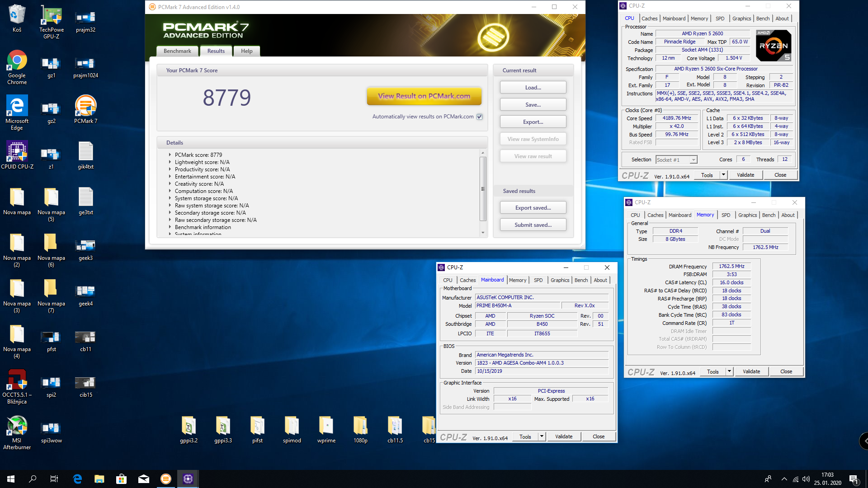Open File Explorer from the taskbar
This screenshot has width=868, height=488.
[x=99, y=479]
